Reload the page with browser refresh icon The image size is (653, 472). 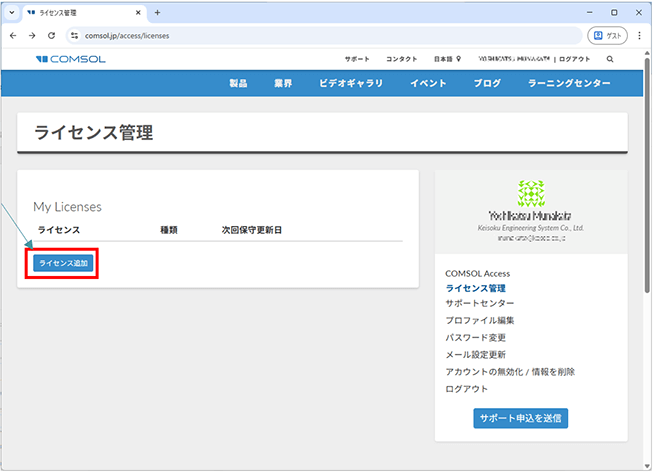pos(51,35)
